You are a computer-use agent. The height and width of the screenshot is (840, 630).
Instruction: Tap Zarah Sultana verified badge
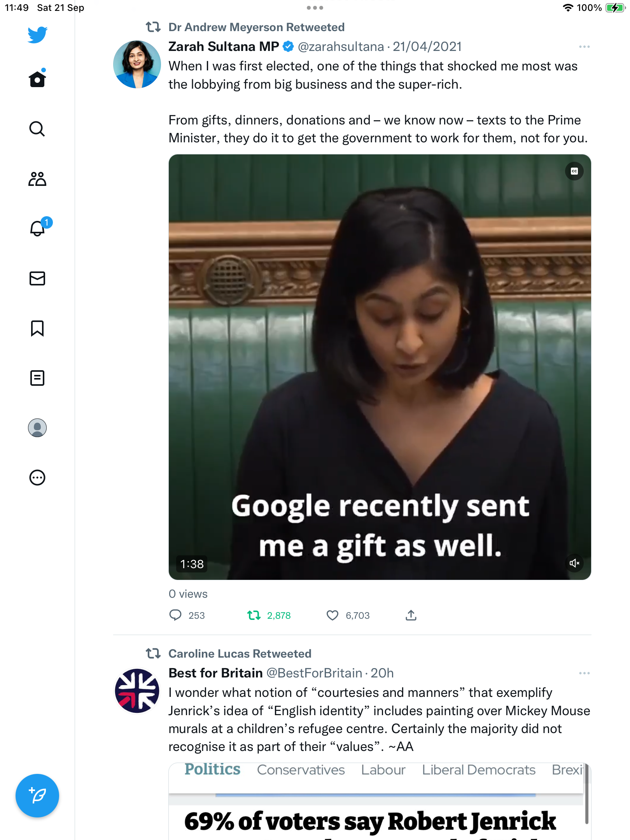(x=288, y=47)
